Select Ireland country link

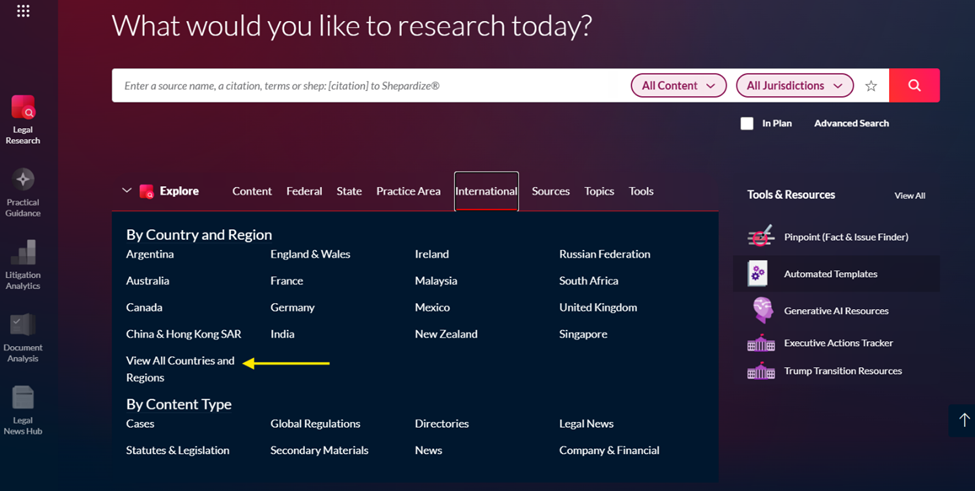tap(432, 254)
